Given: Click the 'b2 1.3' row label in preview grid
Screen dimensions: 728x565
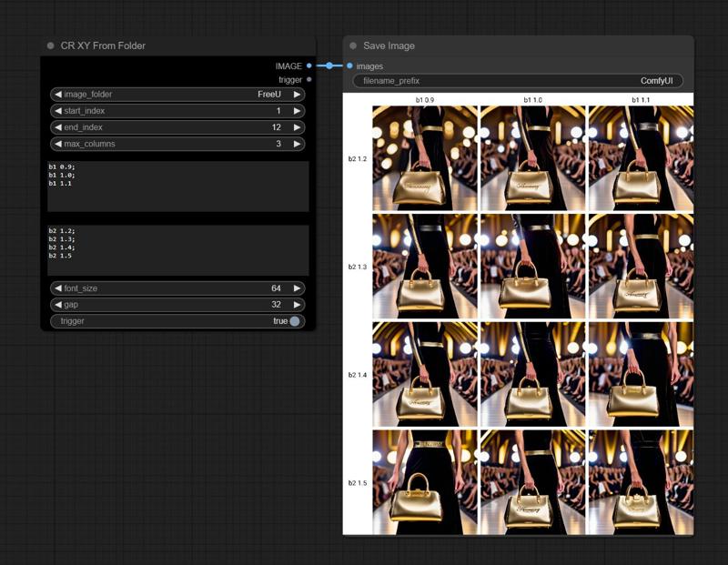Looking at the screenshot, I should pos(358,267).
